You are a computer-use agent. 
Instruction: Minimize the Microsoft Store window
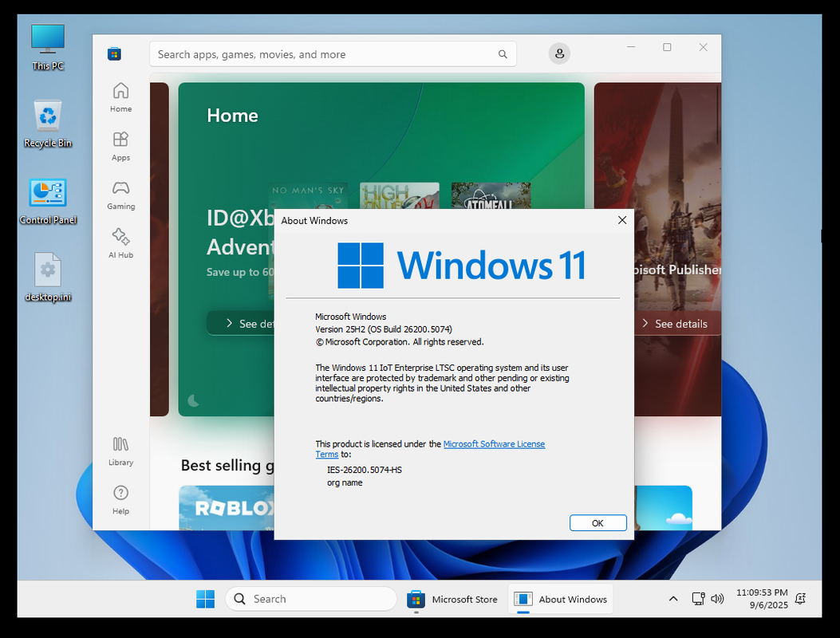(631, 47)
